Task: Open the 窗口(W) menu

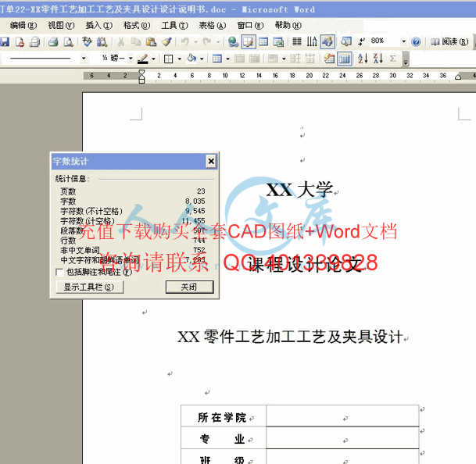Action: pos(250,26)
